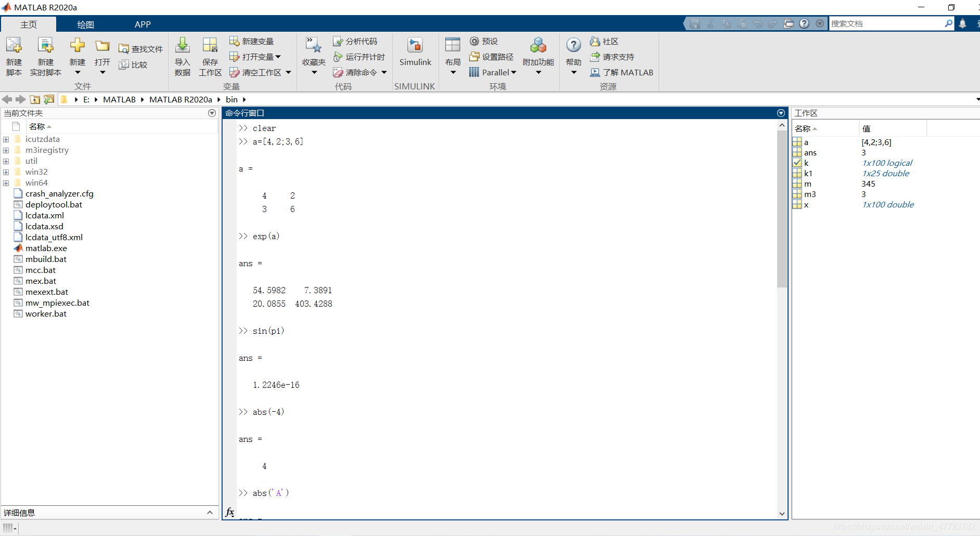980x536 pixels.
Task: Click the 新建脚本 (New Script) icon
Action: 14,46
